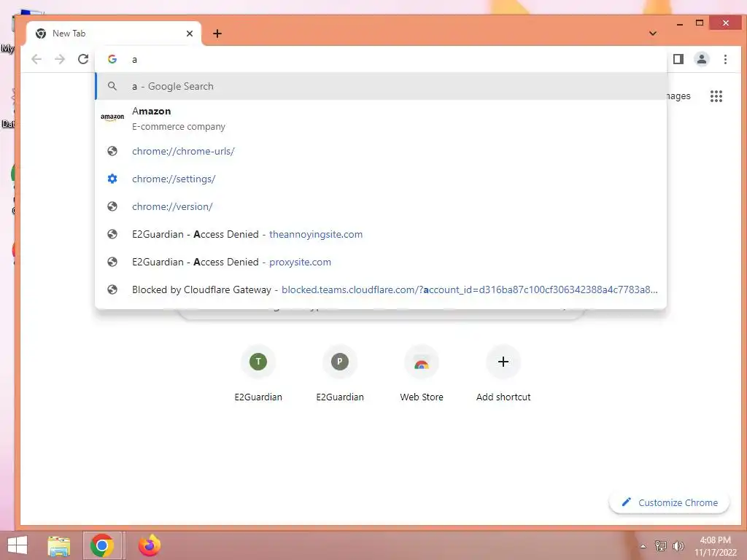Viewport: 747px width, 560px height.
Task: Select chrome://settings/ suggestion
Action: [x=381, y=179]
